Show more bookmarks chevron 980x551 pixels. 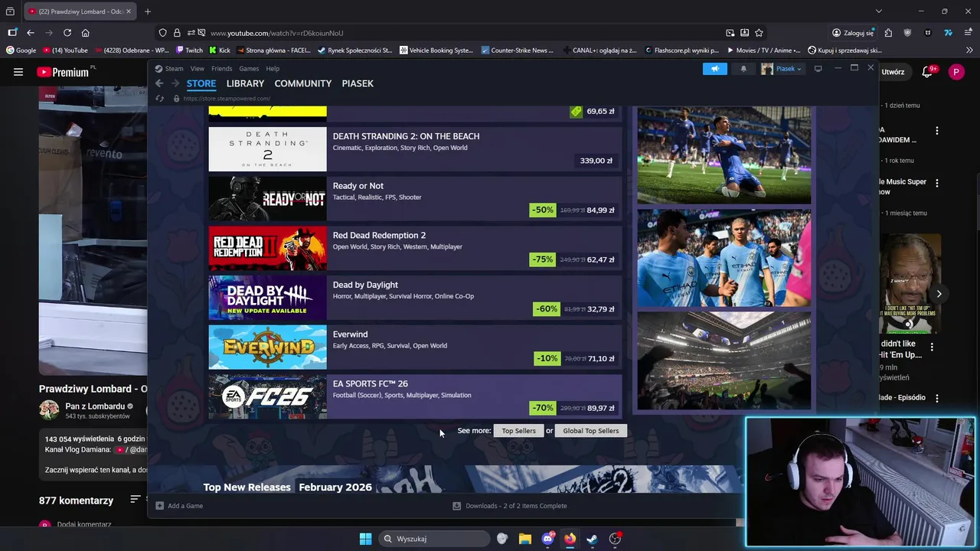(x=969, y=51)
